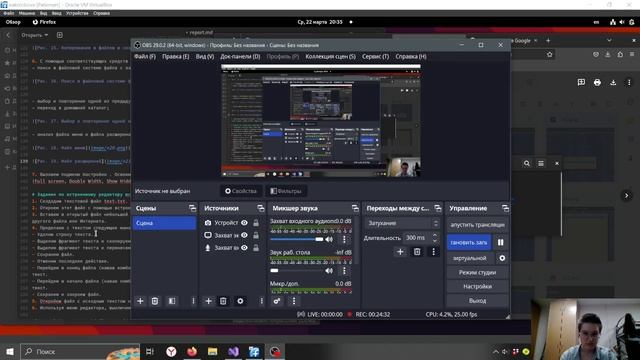Open the Firefox hamburger application menu
This screenshot has width=640, height=360.
pos(632,54)
